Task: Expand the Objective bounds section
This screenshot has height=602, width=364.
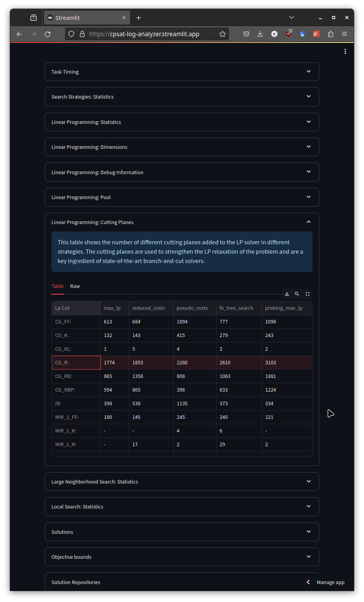Action: [x=182, y=557]
